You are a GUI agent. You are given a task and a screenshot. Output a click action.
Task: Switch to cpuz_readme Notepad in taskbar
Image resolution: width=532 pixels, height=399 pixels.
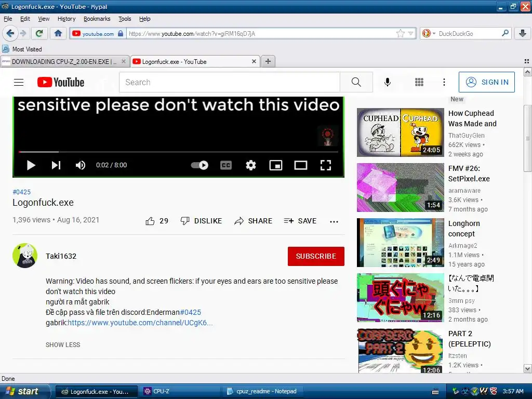263,391
